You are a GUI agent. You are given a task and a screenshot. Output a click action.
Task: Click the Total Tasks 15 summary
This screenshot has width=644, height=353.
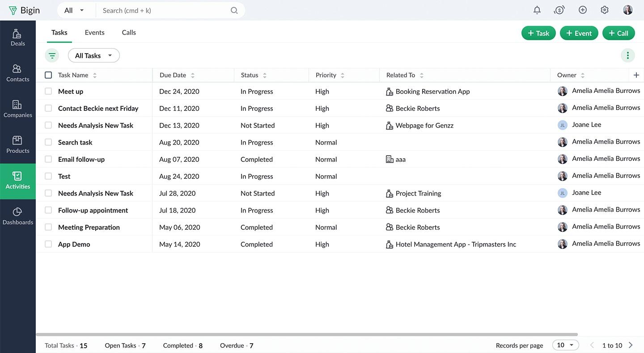tap(66, 345)
